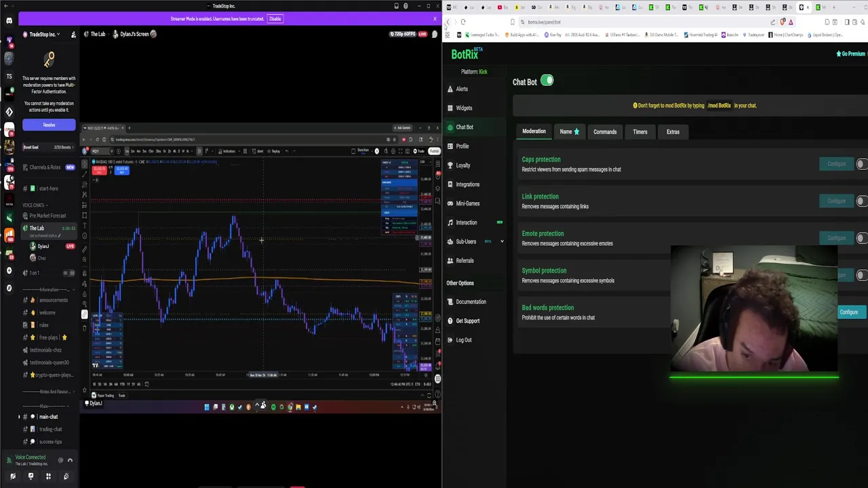This screenshot has height=488, width=868.
Task: Open Profile in the BotRix sidebar
Action: [x=462, y=146]
